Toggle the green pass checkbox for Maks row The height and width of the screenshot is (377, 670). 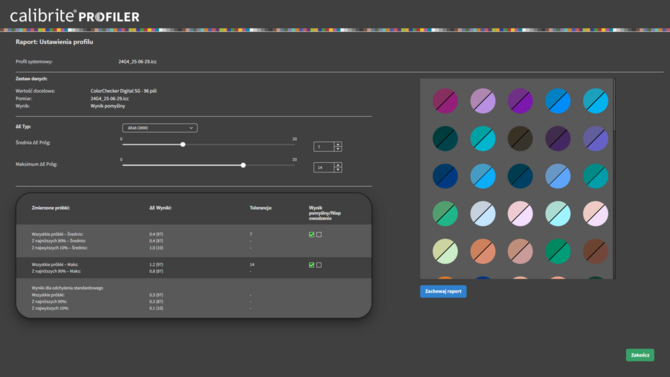click(311, 265)
